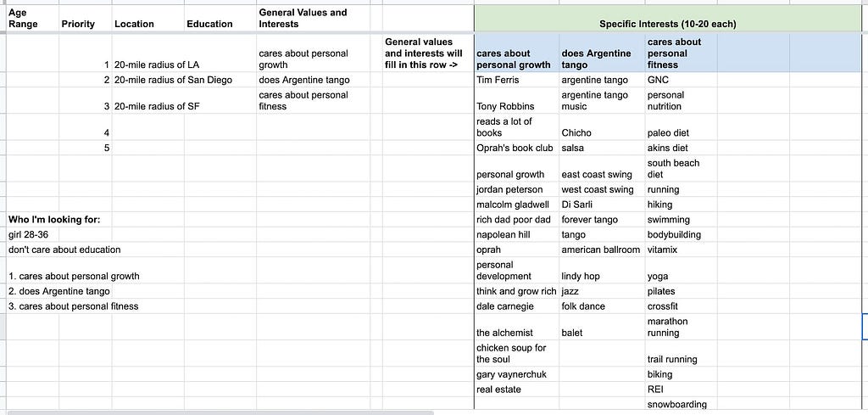This screenshot has height=415, width=868.
Task: Click the 'Tony Robbins' cell
Action: pos(516,101)
